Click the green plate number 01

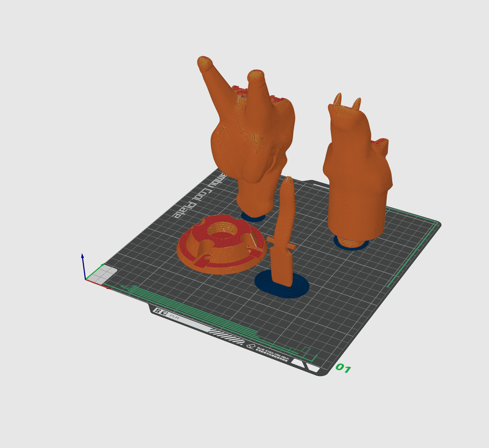(x=343, y=368)
